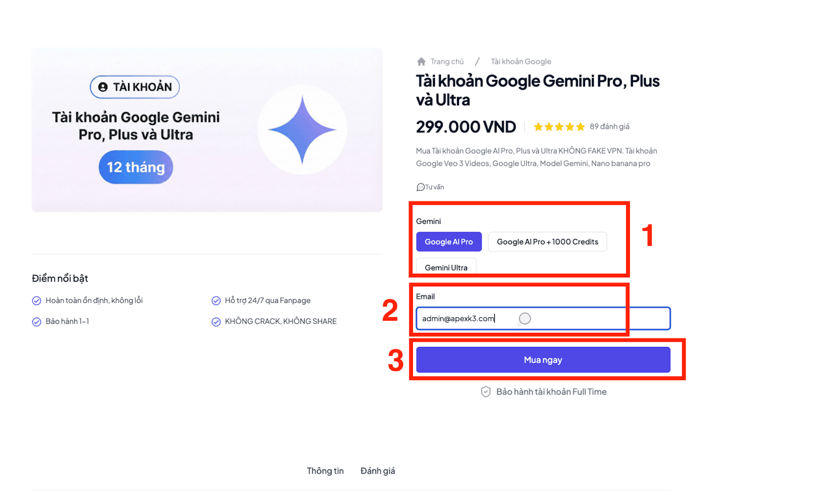Click the Tư vấn chat icon
This screenshot has width=830, height=504.
420,187
